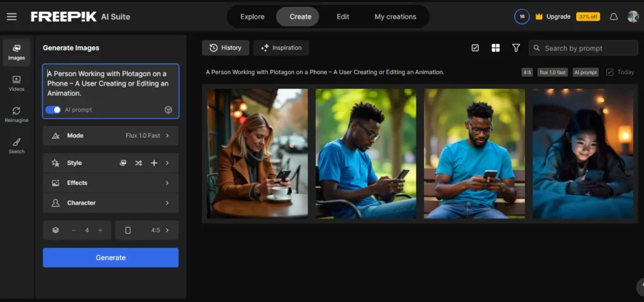Click the blue Generate button
The height and width of the screenshot is (302, 644).
[111, 257]
